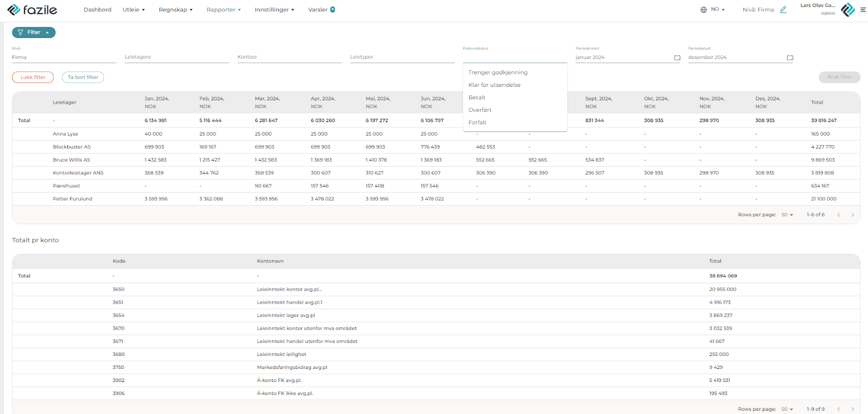Open the Utleie menu

133,10
